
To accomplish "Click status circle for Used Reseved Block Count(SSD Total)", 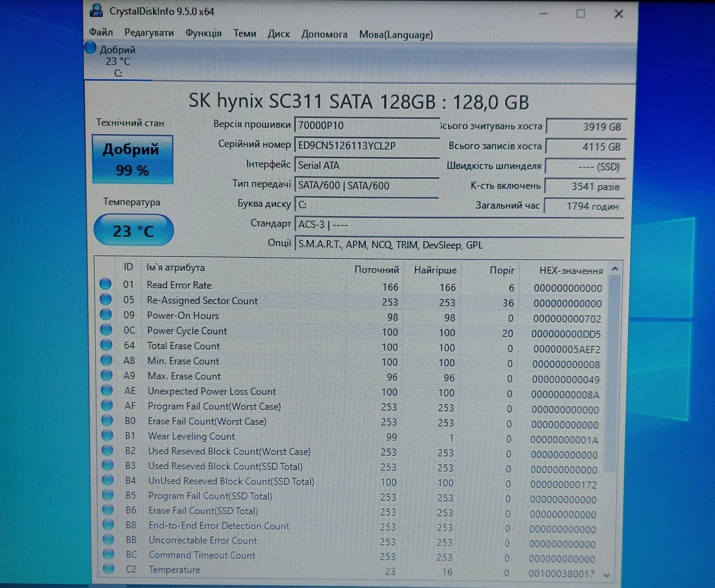I will (x=108, y=465).
